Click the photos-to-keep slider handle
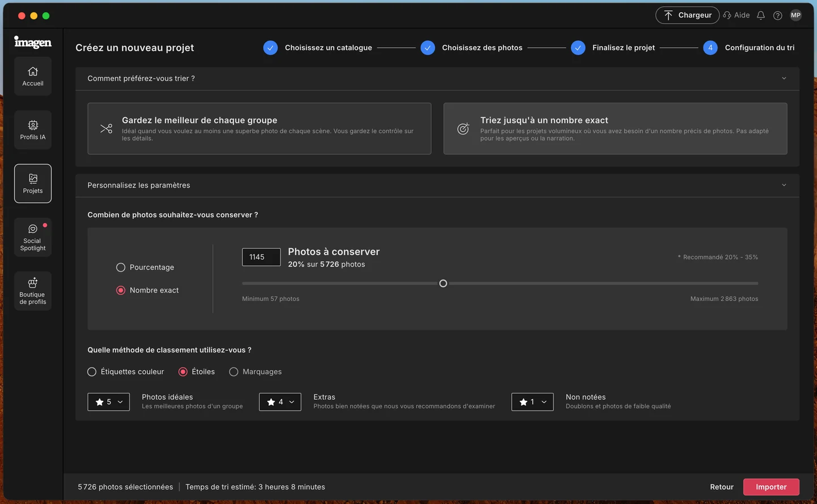Viewport: 817px width, 504px height. 443,283
